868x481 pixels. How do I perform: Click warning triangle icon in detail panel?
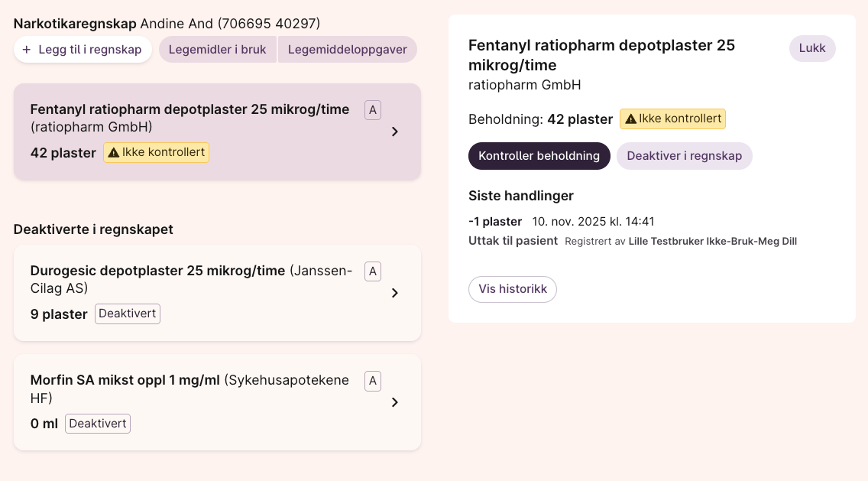[x=630, y=119]
